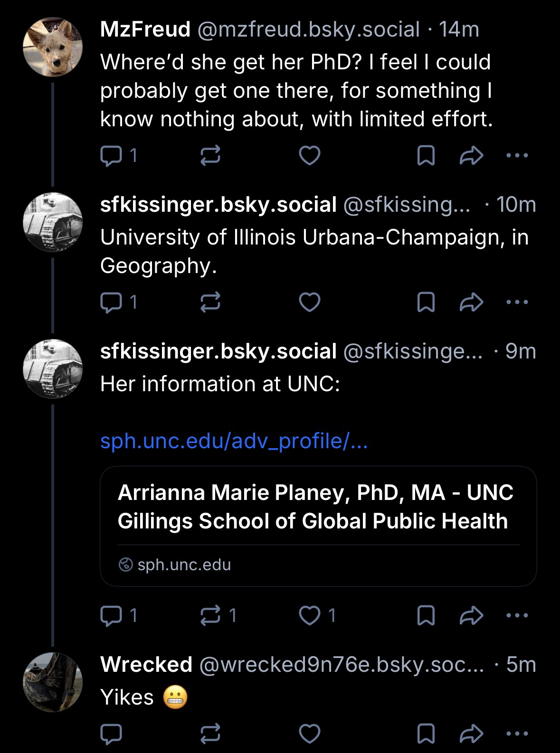Share MzFreud's post
The width and height of the screenshot is (560, 753).
[472, 156]
